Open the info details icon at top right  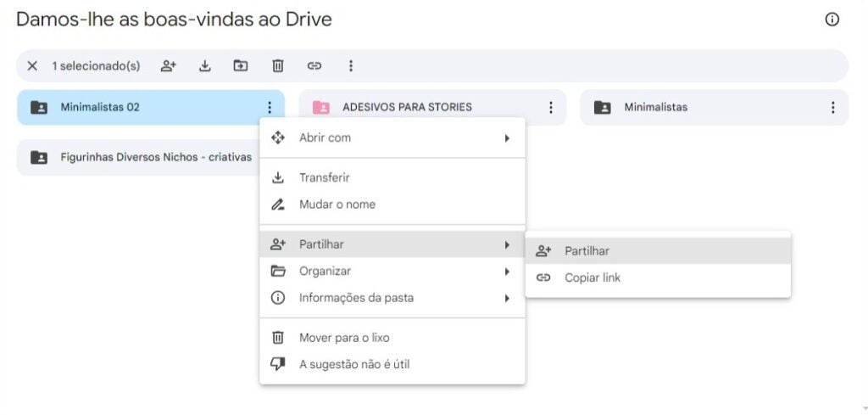pos(832,20)
